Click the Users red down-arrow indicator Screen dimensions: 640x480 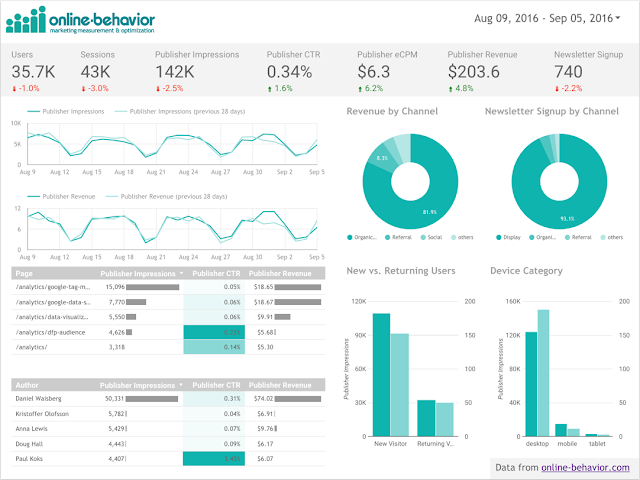[x=14, y=89]
